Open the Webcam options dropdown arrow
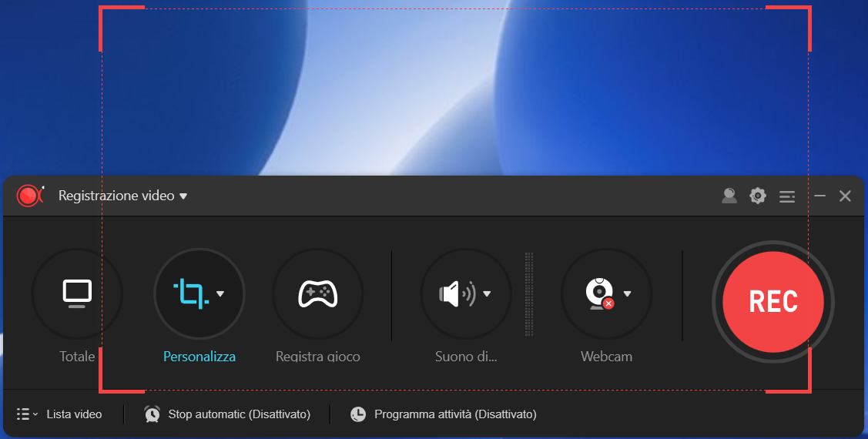 click(627, 293)
